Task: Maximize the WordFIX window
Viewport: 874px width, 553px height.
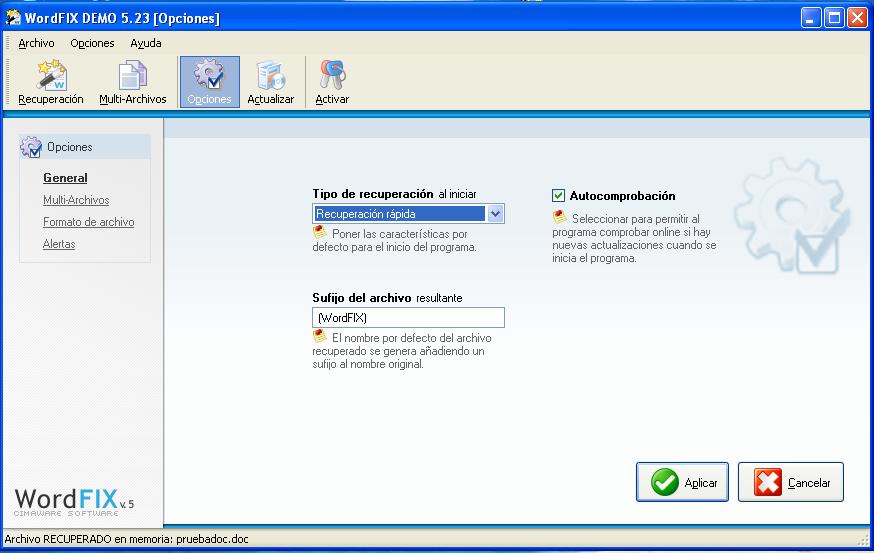Action: (834, 18)
